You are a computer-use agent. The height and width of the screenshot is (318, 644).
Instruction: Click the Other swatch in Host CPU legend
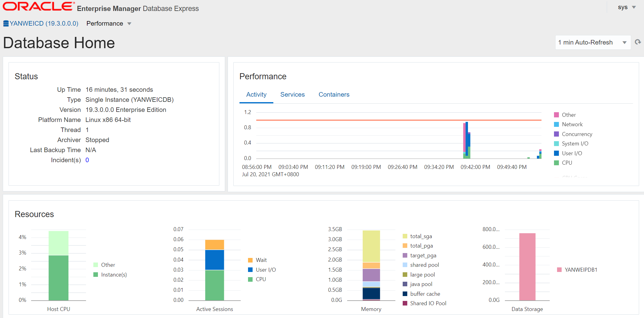click(x=96, y=265)
